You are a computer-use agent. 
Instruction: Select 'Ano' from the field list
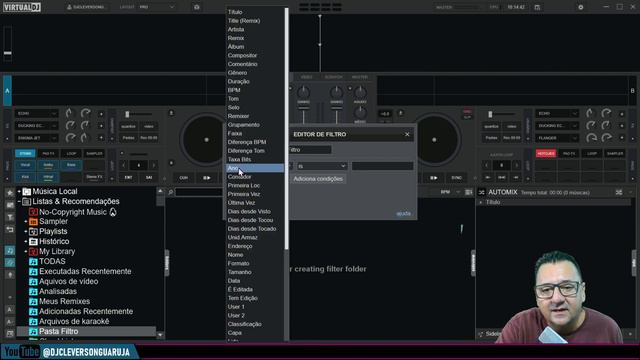tap(255, 168)
